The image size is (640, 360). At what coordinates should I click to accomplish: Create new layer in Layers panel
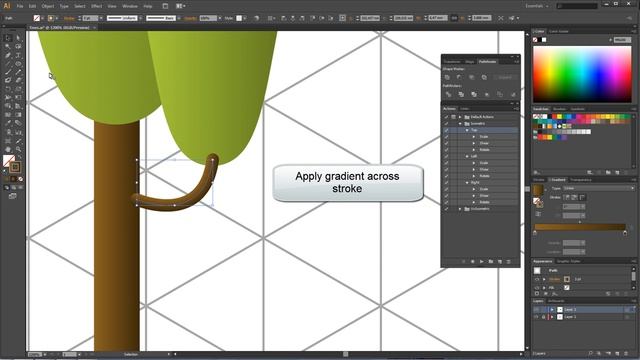(617, 354)
